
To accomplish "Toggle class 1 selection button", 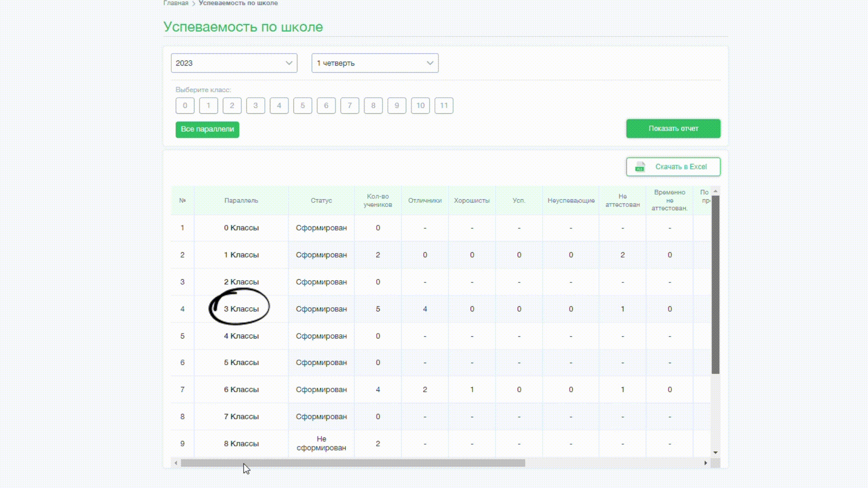I will pyautogui.click(x=208, y=106).
